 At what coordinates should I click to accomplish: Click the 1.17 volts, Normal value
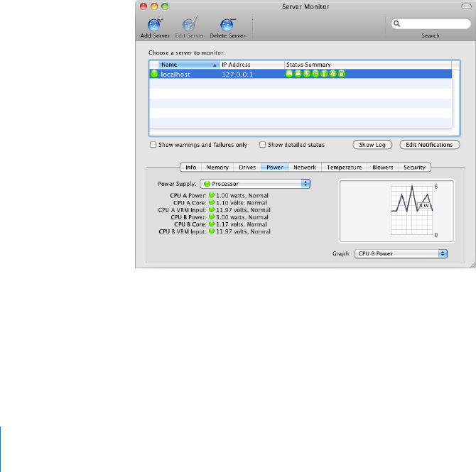(242, 224)
